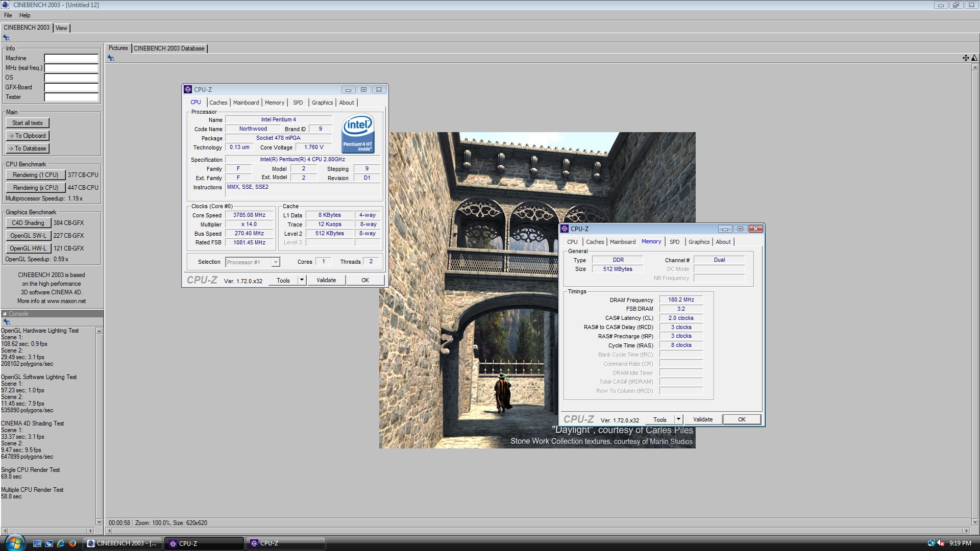
Task: Collapse the Console panel header
Action: coord(5,314)
